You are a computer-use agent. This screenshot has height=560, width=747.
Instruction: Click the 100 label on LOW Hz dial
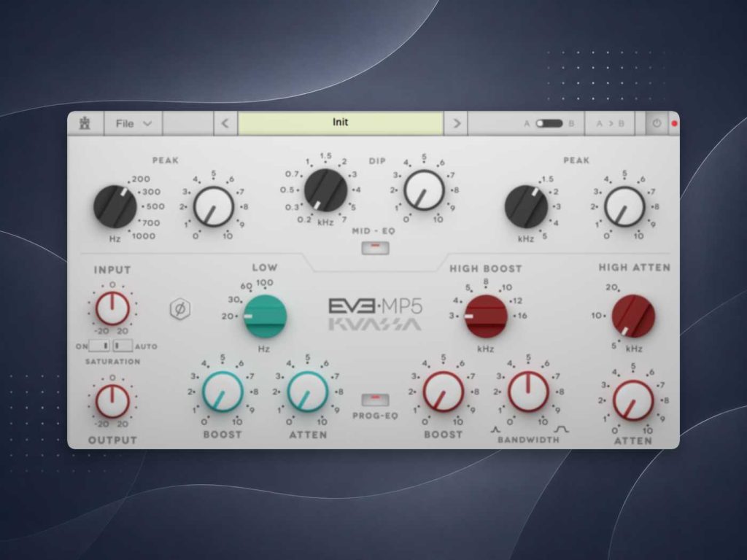[x=265, y=283]
